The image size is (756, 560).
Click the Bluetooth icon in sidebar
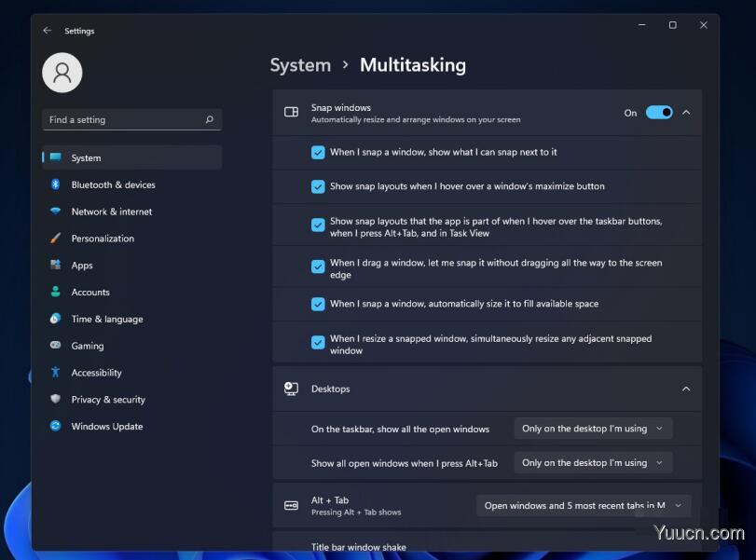click(x=55, y=184)
